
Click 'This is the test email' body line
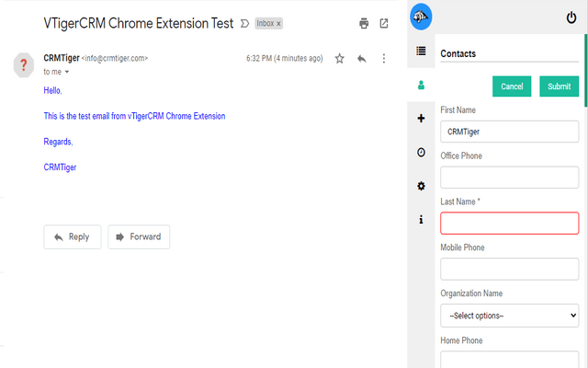click(134, 116)
